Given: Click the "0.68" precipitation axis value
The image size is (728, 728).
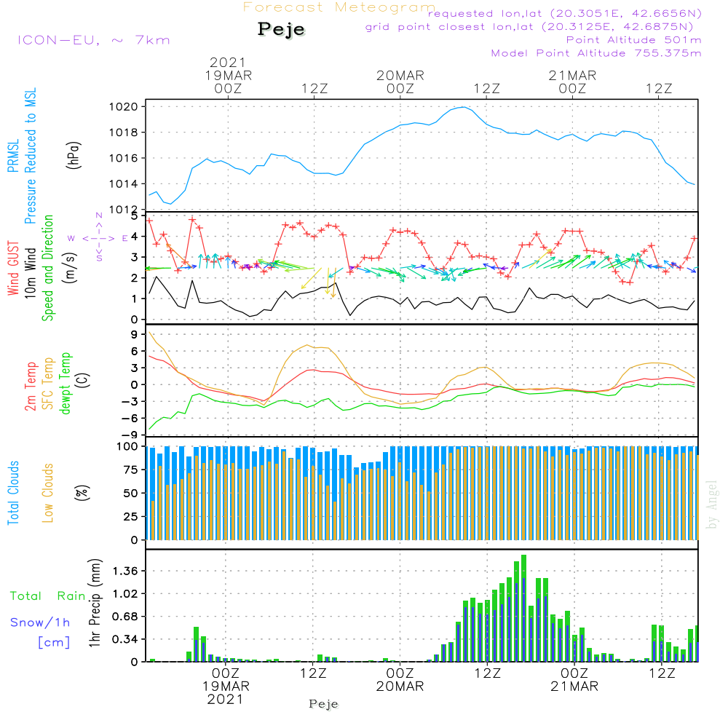Looking at the screenshot, I should [125, 617].
